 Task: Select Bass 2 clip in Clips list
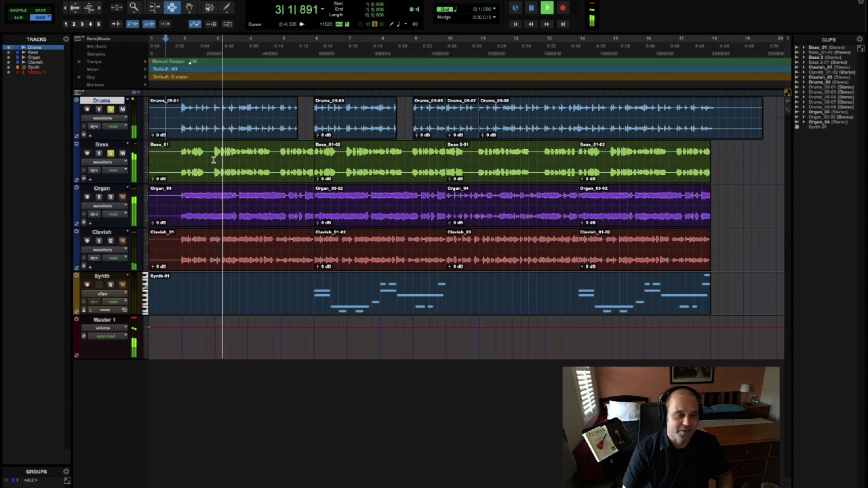pyautogui.click(x=825, y=58)
